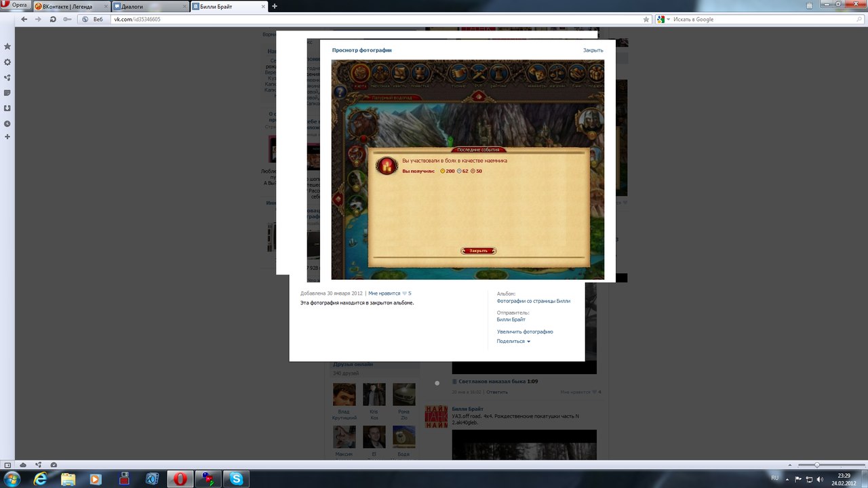Open album Фотографии со страницы Билли
The image size is (868, 488).
533,301
